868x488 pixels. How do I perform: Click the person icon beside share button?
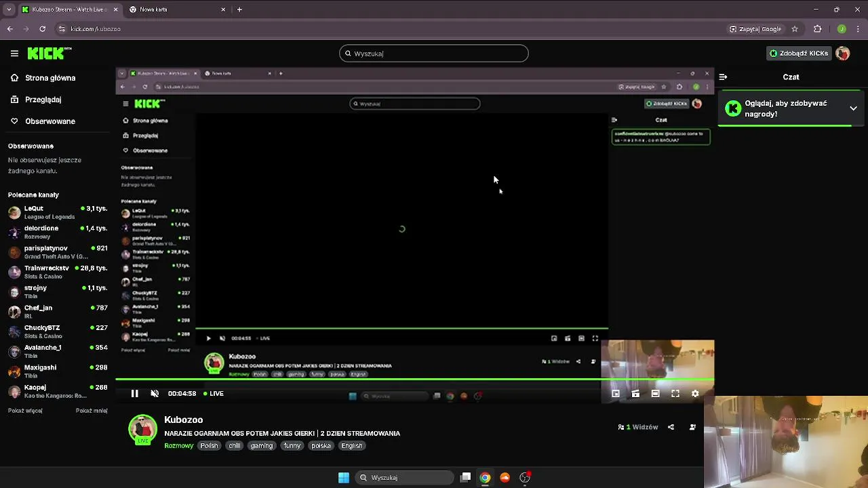tap(692, 428)
